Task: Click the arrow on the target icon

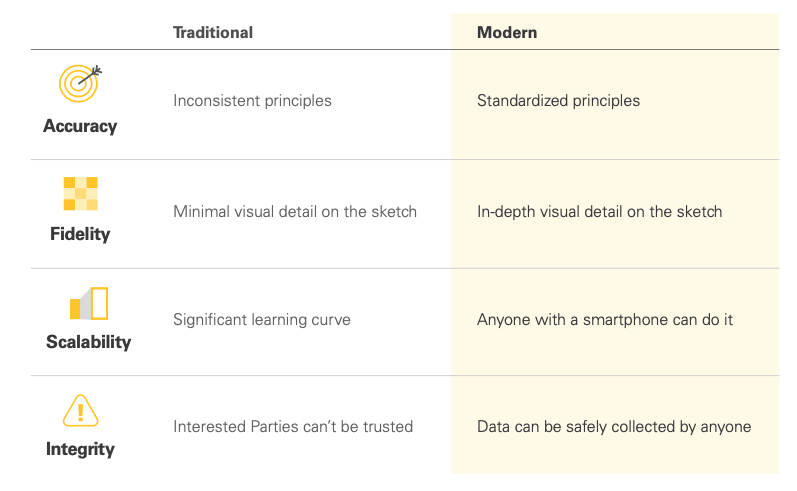Action: (x=90, y=75)
